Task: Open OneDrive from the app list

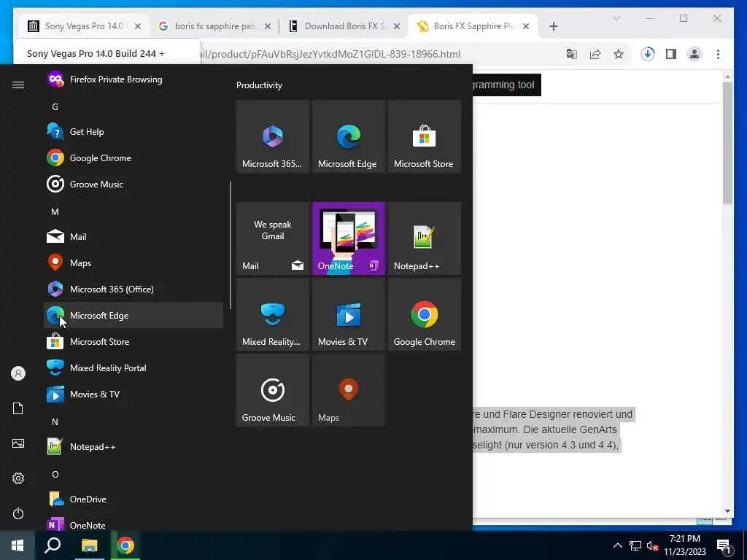Action: click(x=133, y=499)
